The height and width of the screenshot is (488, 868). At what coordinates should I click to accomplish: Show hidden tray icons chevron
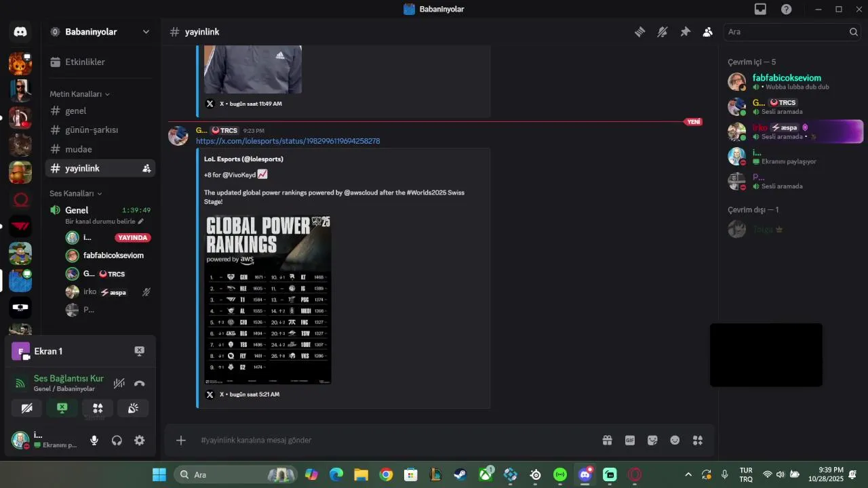pos(688,474)
